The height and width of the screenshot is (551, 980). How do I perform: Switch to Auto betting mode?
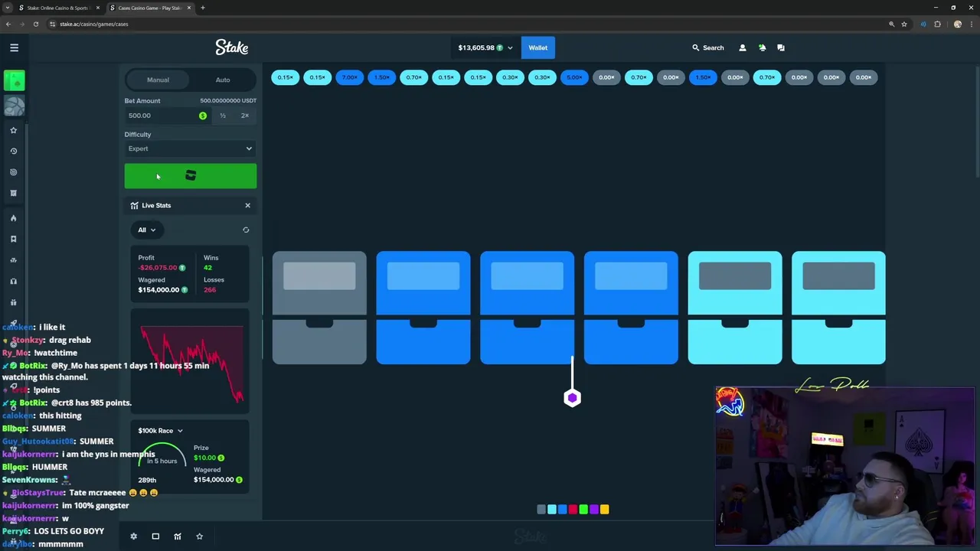point(223,80)
